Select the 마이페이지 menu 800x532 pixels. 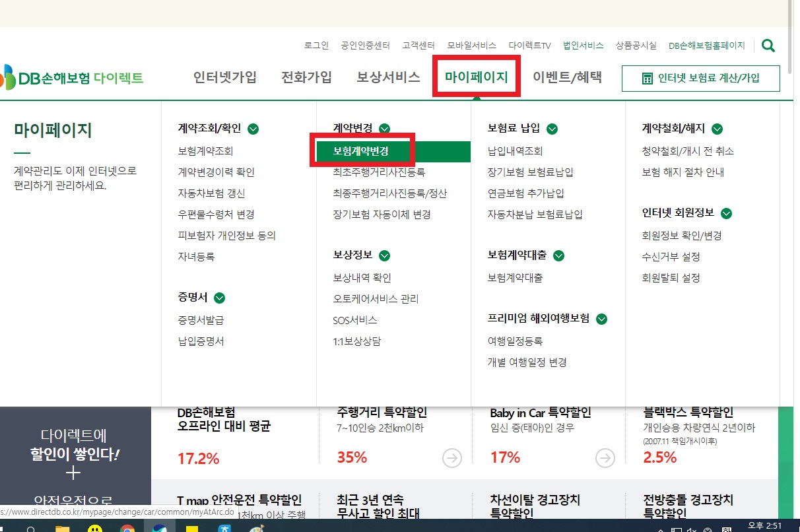pyautogui.click(x=477, y=77)
